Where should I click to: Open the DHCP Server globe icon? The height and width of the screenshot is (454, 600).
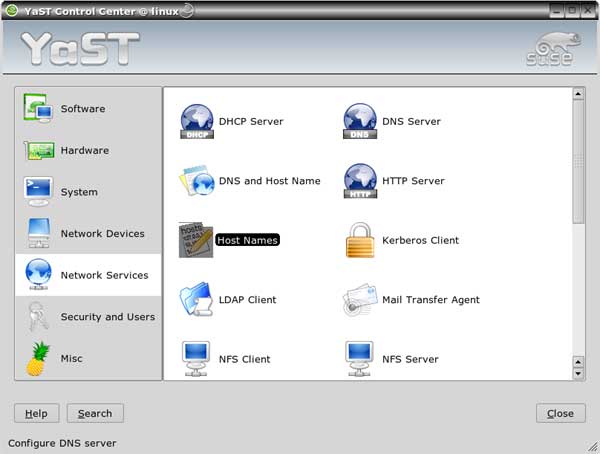(x=197, y=121)
